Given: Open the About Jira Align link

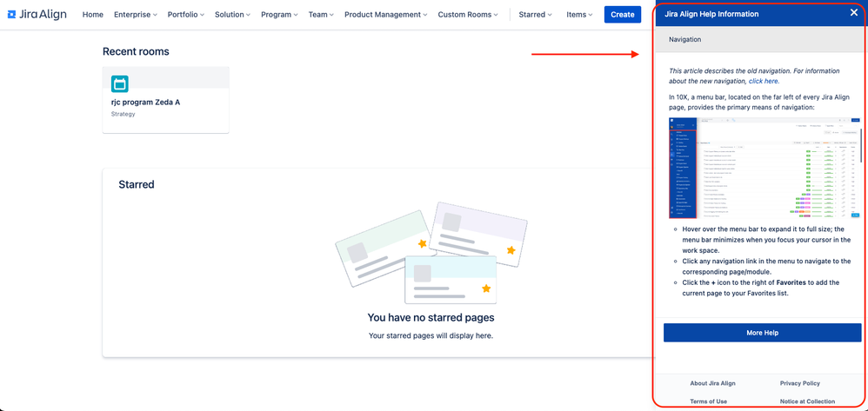Looking at the screenshot, I should (712, 383).
